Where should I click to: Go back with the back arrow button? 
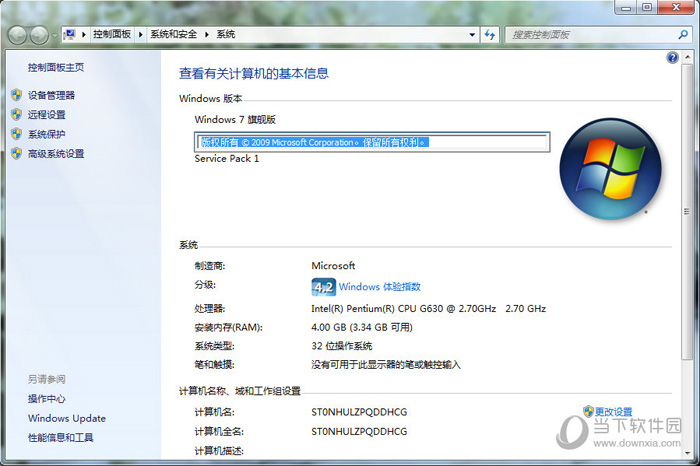pyautogui.click(x=18, y=35)
